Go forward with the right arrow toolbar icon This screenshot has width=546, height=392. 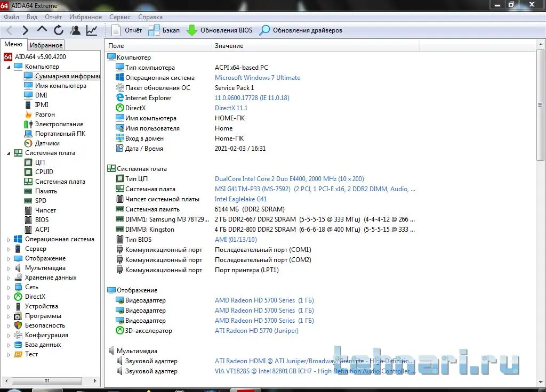click(x=25, y=30)
